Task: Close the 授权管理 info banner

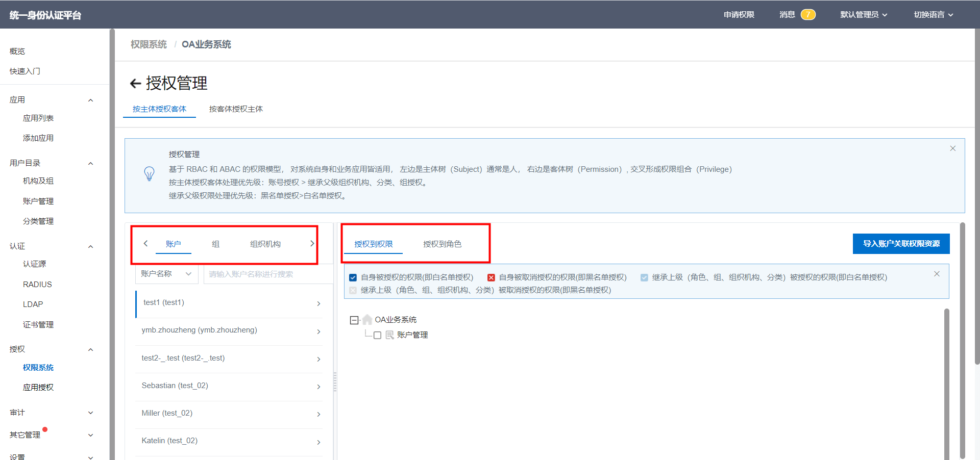Action: coord(952,148)
